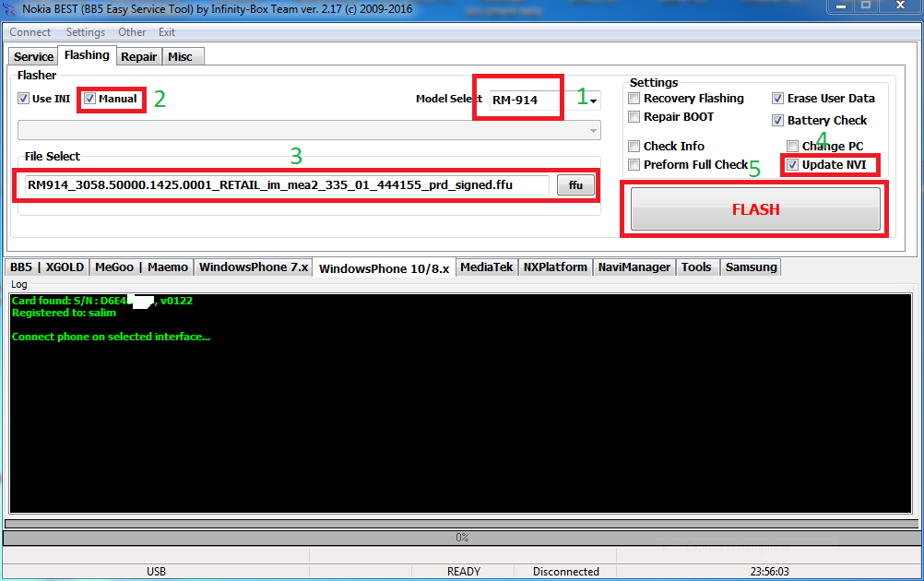The image size is (924, 581).
Task: Select the Flashing tab
Action: 87,54
